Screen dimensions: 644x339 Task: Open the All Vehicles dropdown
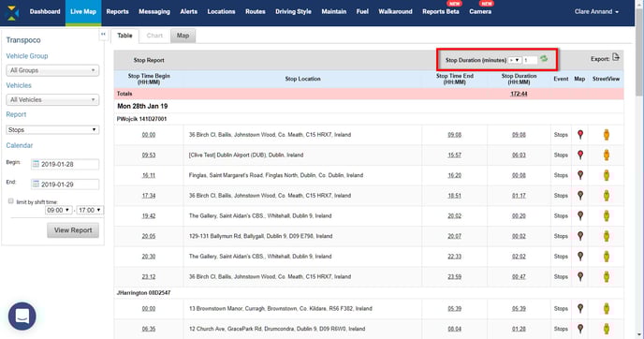pos(52,99)
